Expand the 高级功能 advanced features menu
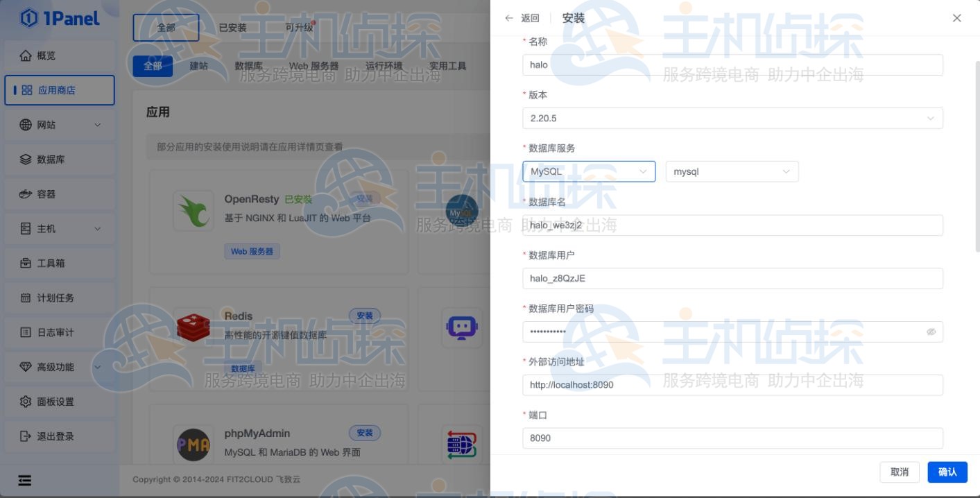The width and height of the screenshot is (980, 498). coord(60,367)
